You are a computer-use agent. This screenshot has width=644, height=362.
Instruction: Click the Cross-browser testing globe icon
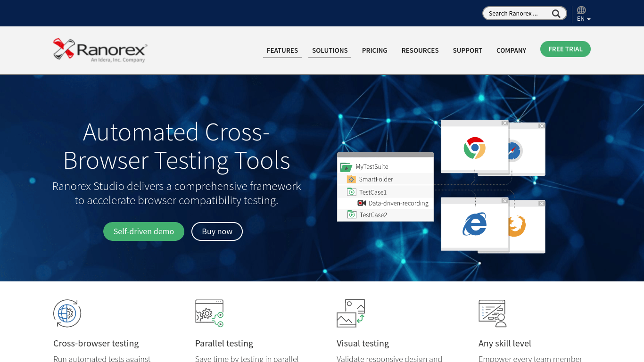tap(67, 313)
